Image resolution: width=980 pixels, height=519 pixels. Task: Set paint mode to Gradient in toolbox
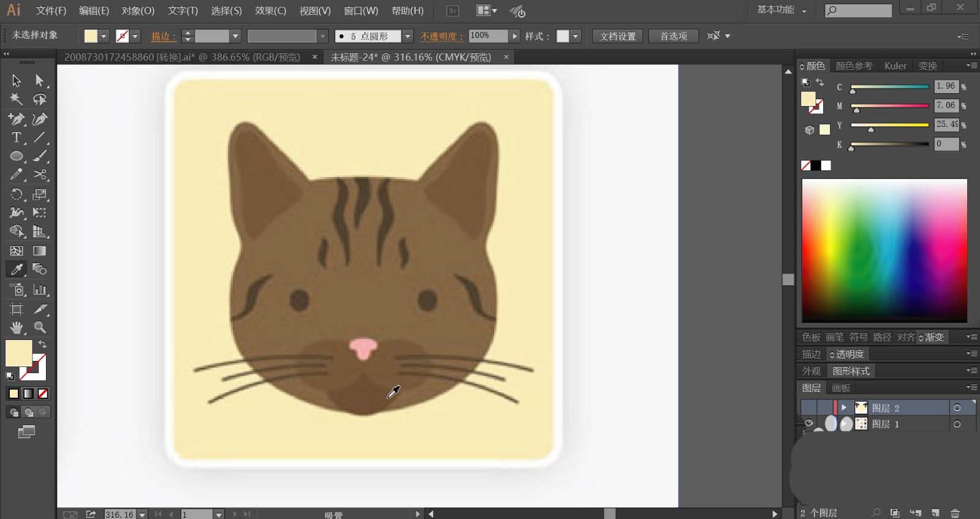28,393
